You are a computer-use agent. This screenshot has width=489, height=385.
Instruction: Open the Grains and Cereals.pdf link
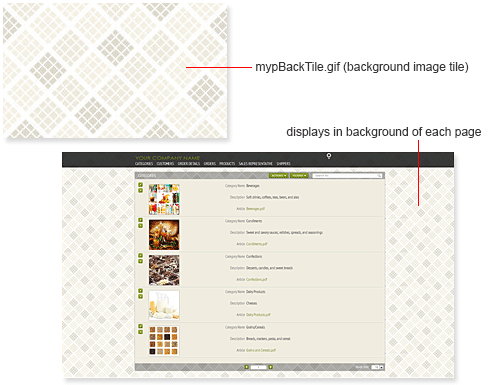(261, 350)
